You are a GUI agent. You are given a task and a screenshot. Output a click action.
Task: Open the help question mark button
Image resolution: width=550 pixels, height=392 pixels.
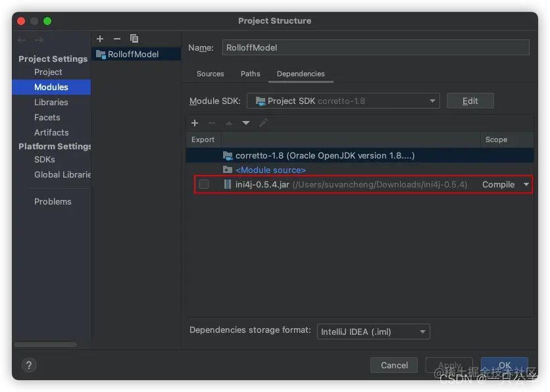tap(29, 365)
